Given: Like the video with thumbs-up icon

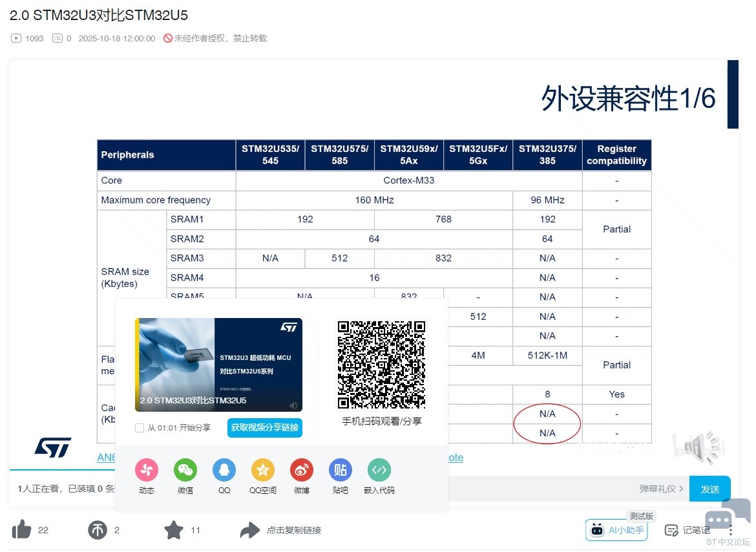Looking at the screenshot, I should click(x=22, y=530).
